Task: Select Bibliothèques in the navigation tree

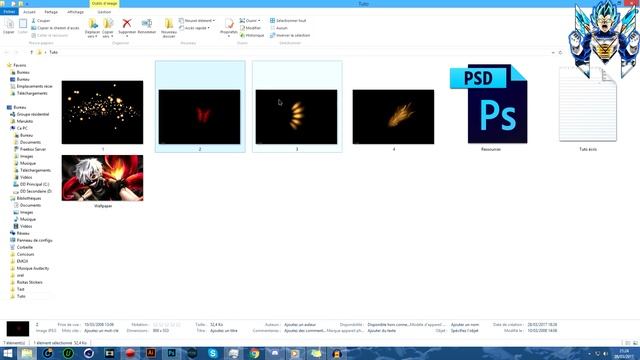Action: click(25, 198)
